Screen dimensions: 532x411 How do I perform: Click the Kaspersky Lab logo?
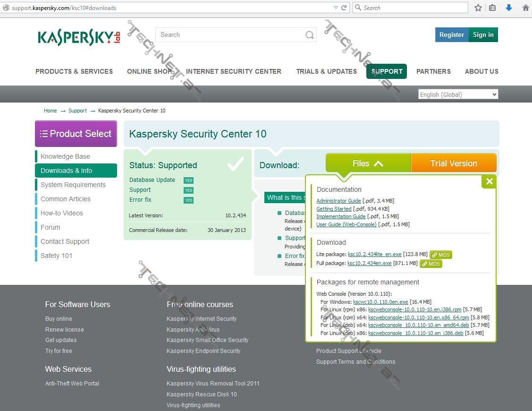pos(79,37)
